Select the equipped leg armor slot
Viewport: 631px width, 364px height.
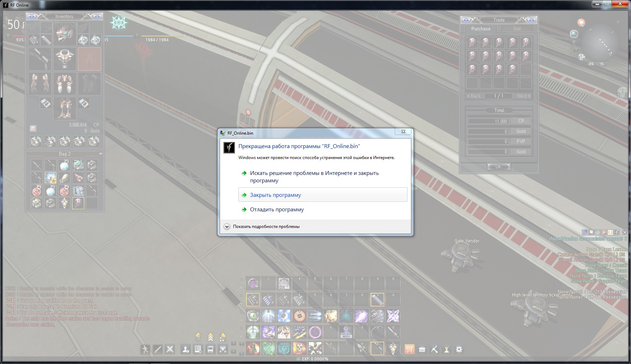coord(65,83)
